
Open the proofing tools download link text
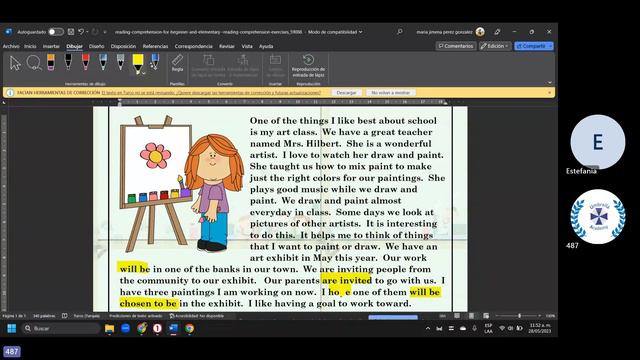[211, 93]
